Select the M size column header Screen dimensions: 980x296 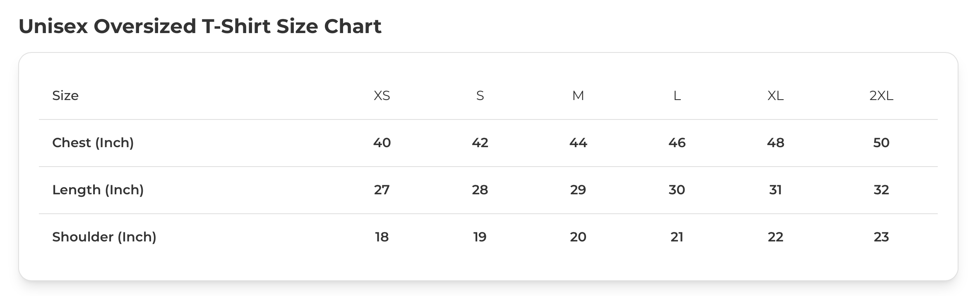point(578,96)
